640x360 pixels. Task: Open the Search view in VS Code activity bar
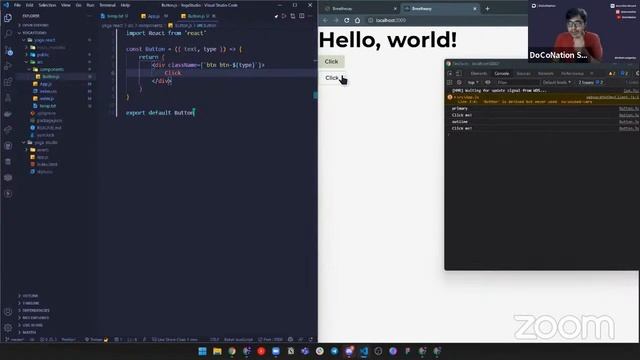(8, 34)
